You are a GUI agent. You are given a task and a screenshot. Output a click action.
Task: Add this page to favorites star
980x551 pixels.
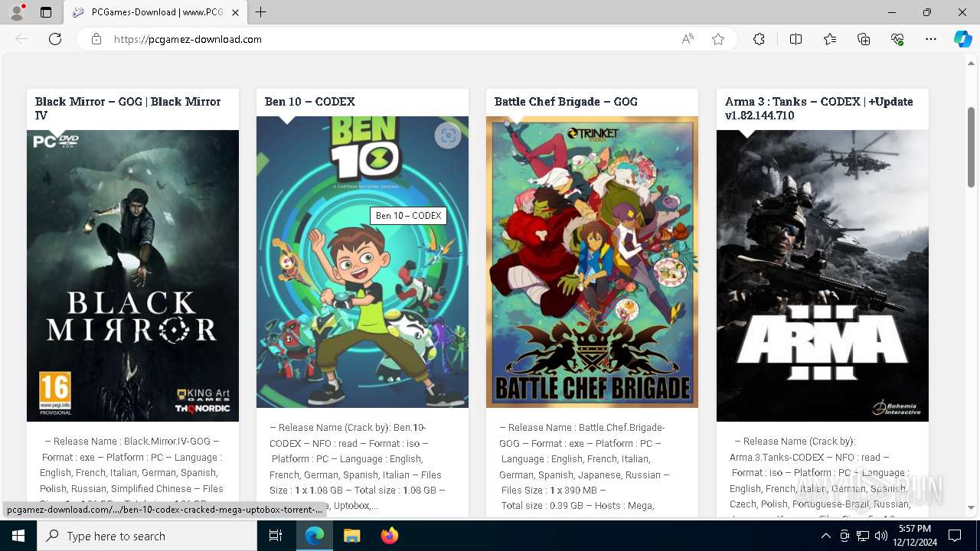(718, 39)
